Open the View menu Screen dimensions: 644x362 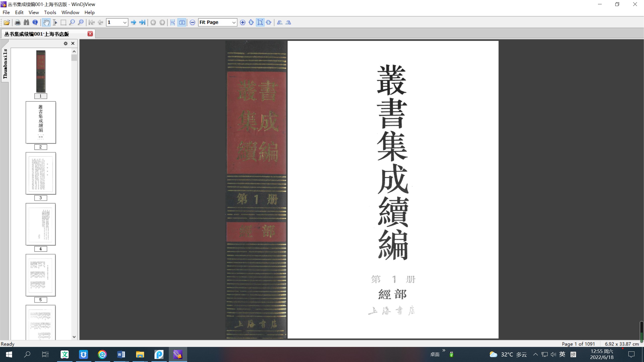pyautogui.click(x=34, y=12)
